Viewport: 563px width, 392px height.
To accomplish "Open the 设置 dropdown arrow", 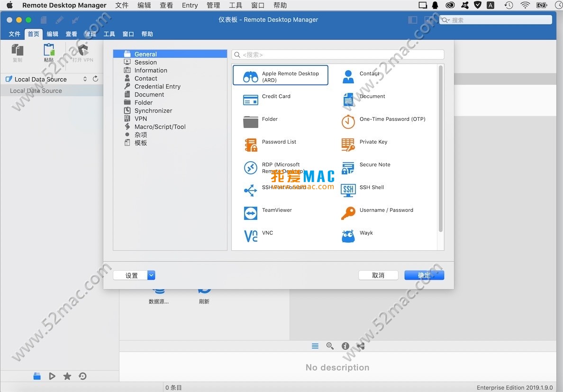I will point(151,275).
